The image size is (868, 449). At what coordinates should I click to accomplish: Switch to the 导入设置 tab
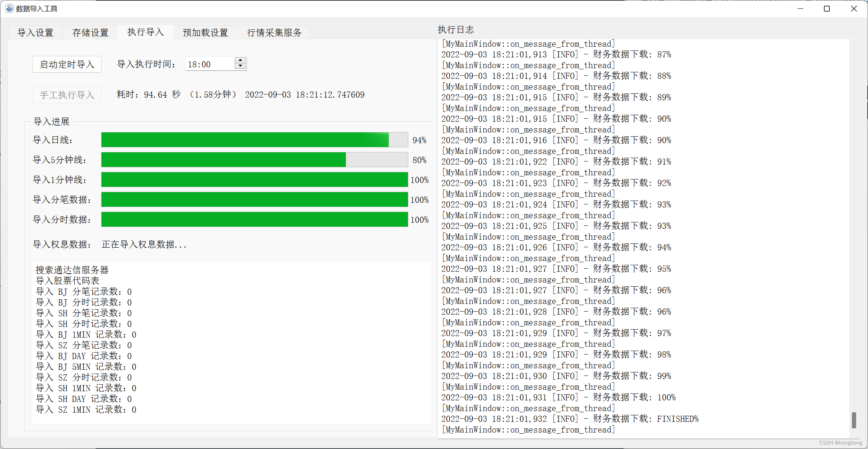(36, 33)
